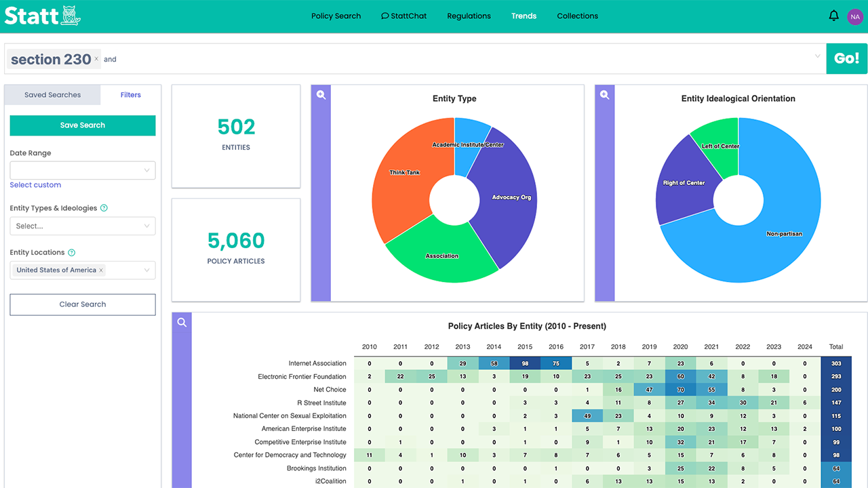Image resolution: width=868 pixels, height=488 pixels.
Task: Click the Net Choice row label
Action: point(330,390)
